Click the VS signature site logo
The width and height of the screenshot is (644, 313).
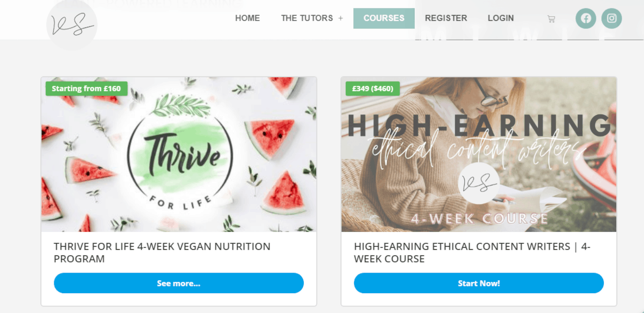pyautogui.click(x=71, y=24)
